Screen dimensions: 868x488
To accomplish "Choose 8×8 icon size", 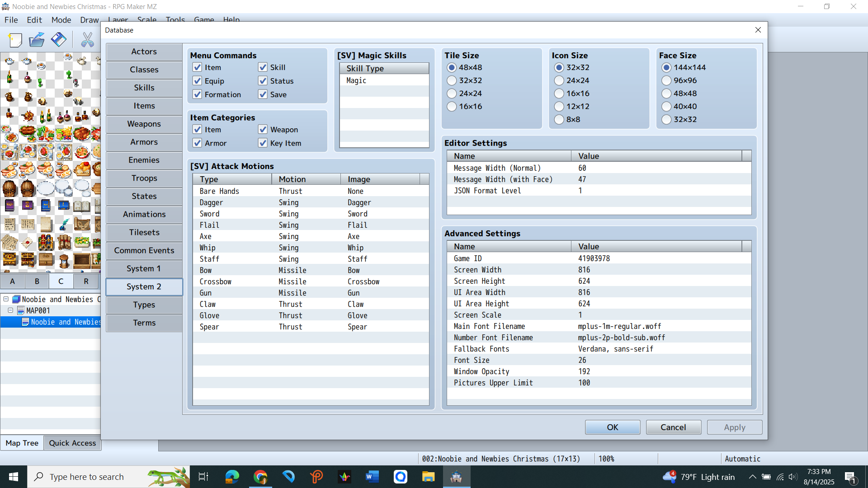I will [x=559, y=120].
